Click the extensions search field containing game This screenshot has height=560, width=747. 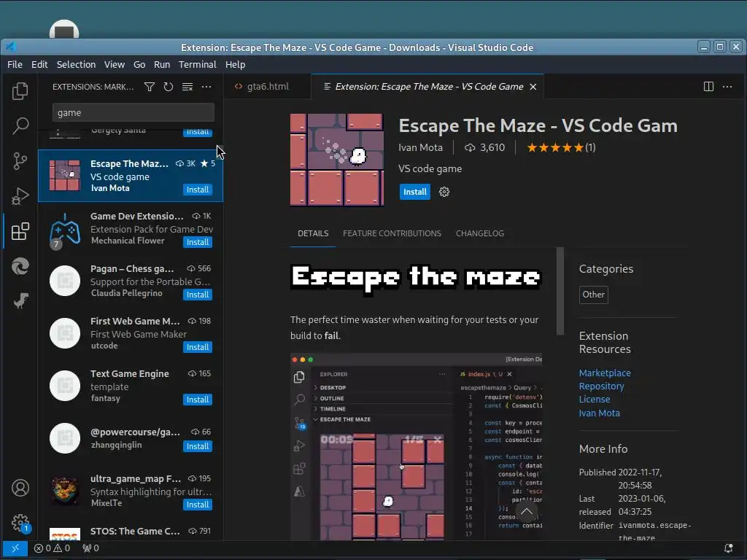coord(133,113)
